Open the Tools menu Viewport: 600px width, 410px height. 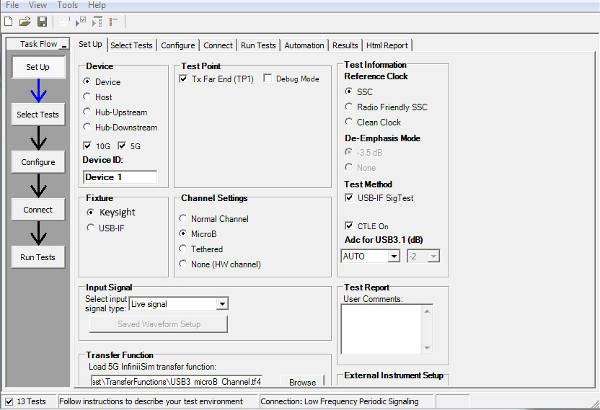(x=67, y=5)
